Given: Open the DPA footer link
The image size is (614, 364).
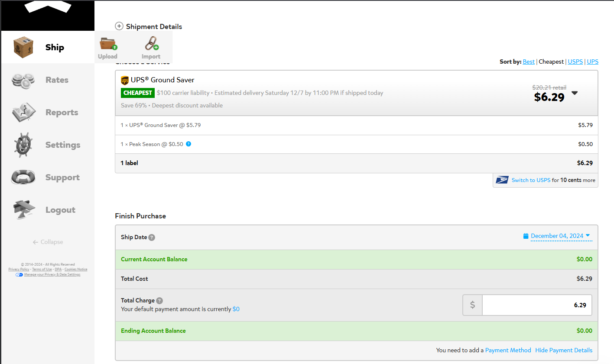Looking at the screenshot, I should click(58, 270).
